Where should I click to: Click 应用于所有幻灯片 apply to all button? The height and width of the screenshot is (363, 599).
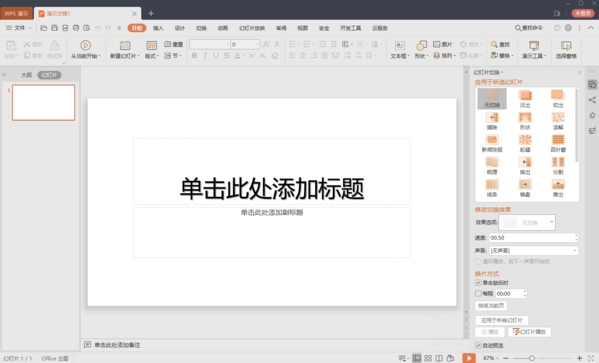click(502, 320)
